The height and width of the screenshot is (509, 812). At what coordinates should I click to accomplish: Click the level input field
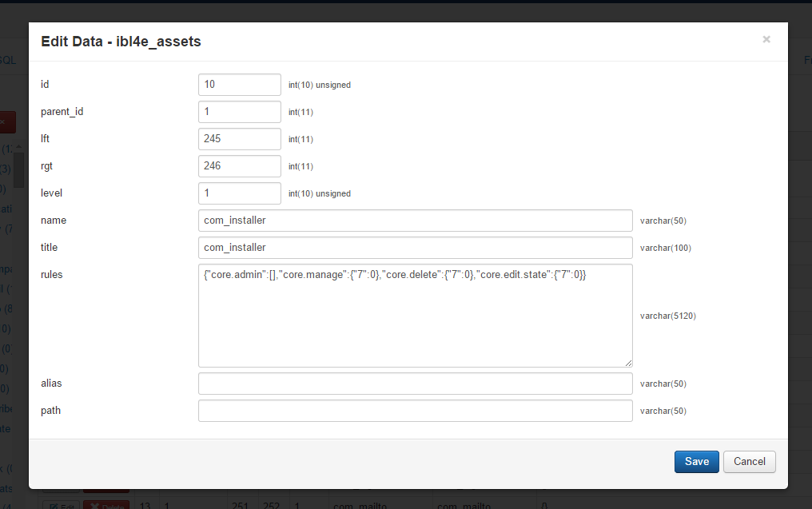coord(240,193)
